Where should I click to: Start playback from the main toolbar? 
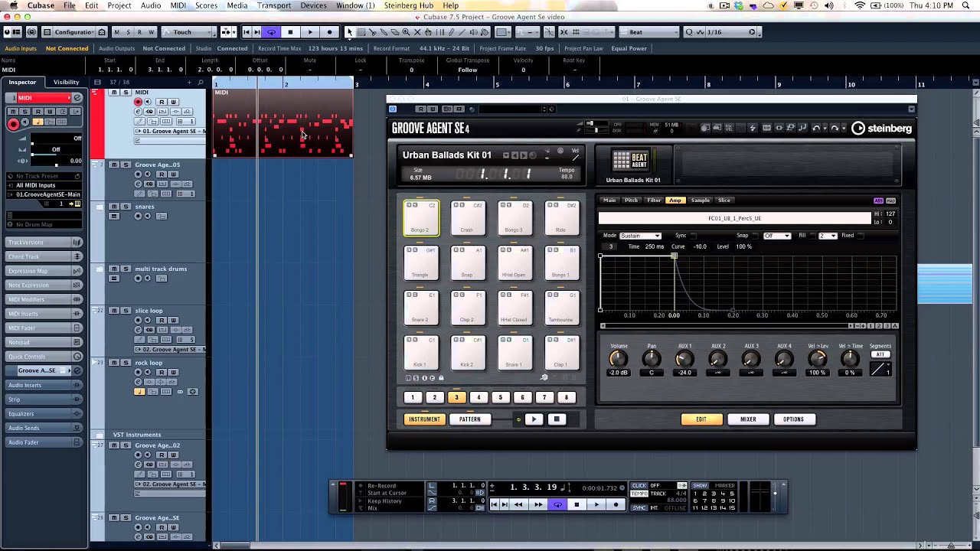tap(310, 32)
